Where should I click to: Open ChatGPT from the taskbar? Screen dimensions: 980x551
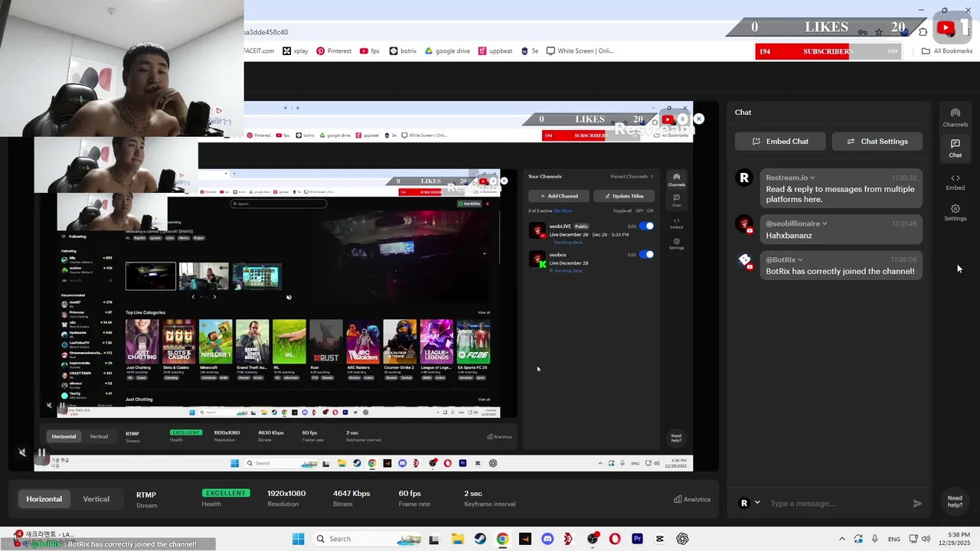click(x=682, y=539)
